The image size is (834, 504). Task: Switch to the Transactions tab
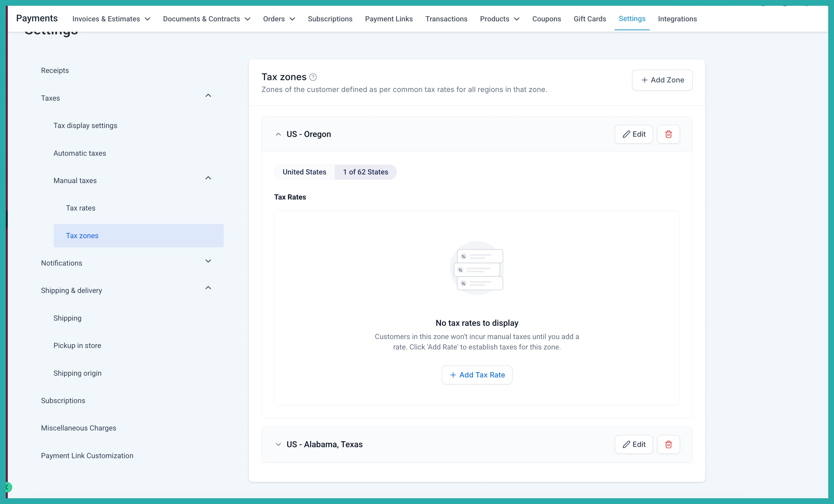coord(446,19)
